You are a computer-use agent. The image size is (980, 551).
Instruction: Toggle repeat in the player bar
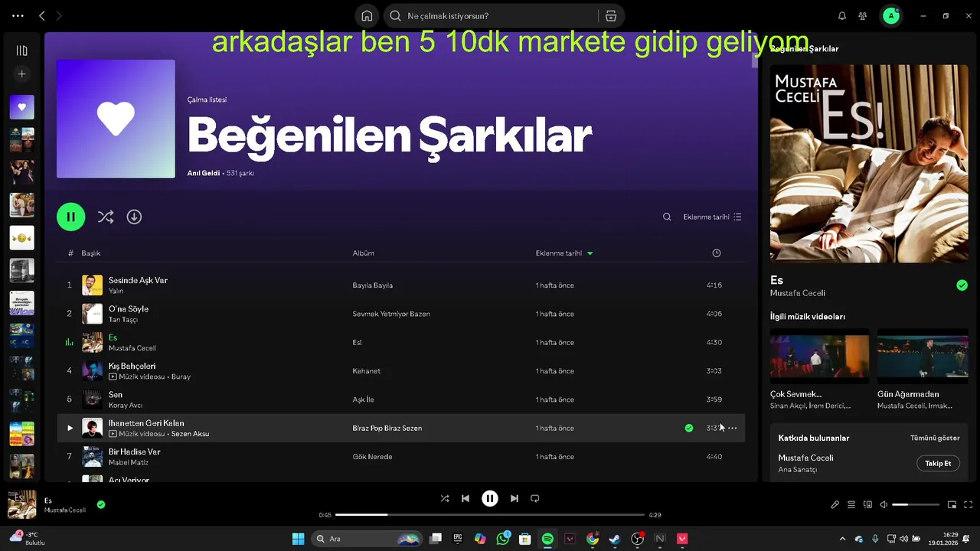(x=535, y=498)
